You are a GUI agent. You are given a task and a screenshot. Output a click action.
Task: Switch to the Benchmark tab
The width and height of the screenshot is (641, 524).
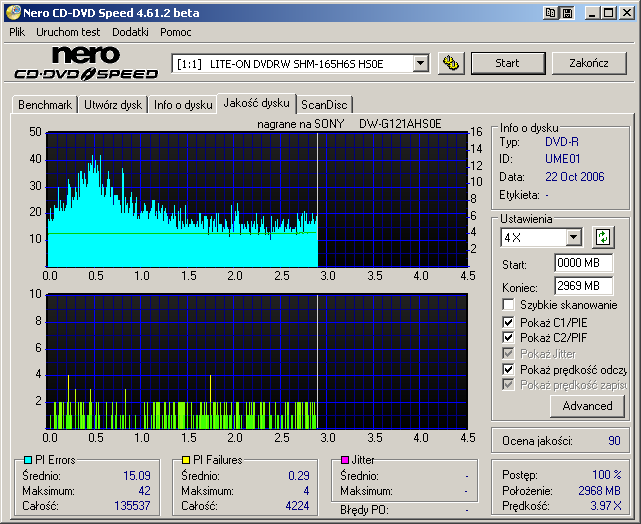point(45,105)
